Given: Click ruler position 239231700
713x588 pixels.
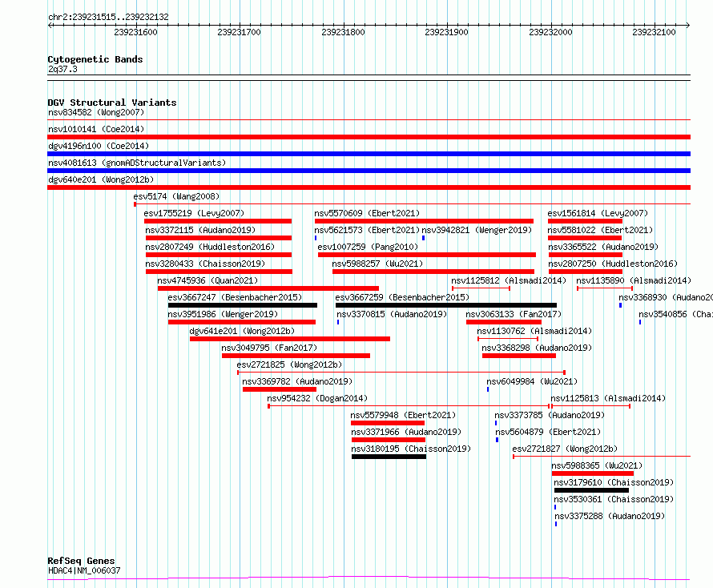Looking at the screenshot, I should tap(240, 32).
